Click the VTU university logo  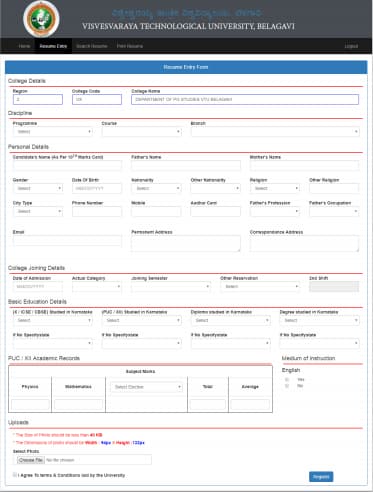point(41,19)
